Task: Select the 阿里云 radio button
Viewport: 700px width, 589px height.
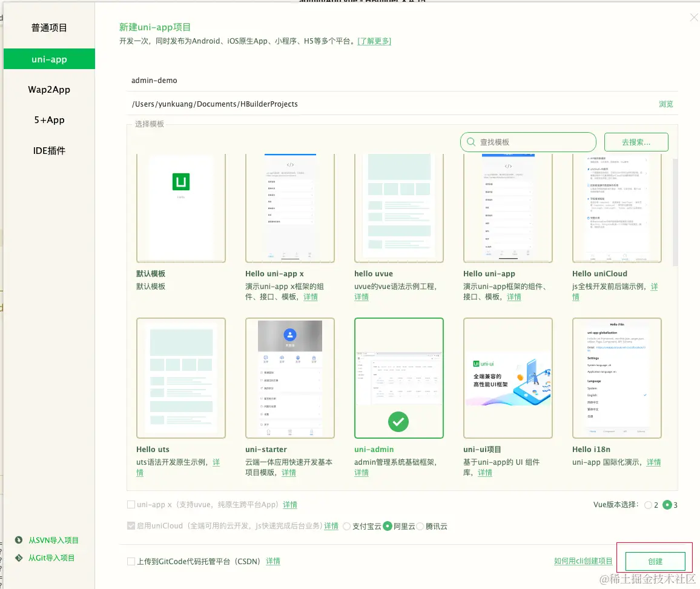Action: point(388,527)
